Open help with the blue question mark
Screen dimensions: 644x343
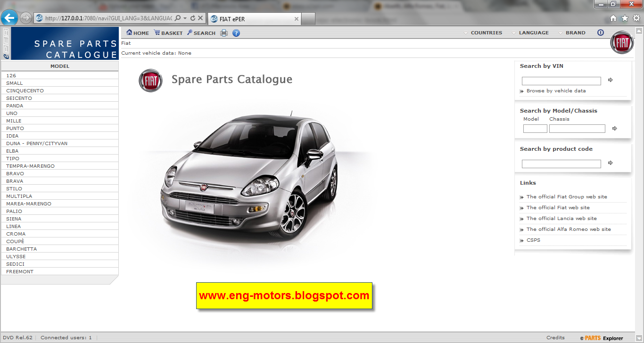point(236,33)
